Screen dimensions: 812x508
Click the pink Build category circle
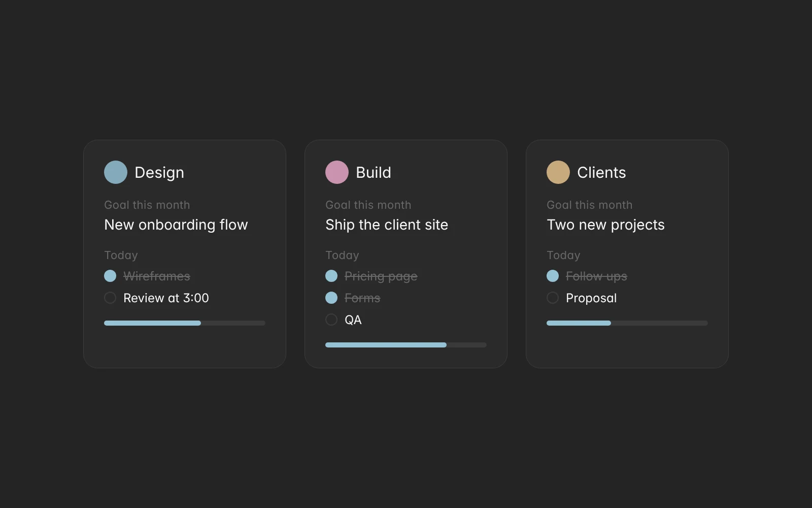(x=337, y=172)
